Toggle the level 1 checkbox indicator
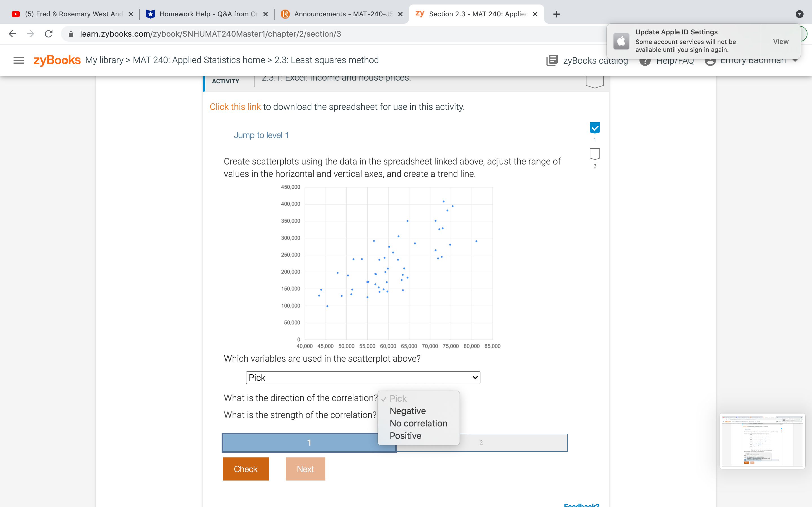Viewport: 812px width, 507px height. (595, 128)
